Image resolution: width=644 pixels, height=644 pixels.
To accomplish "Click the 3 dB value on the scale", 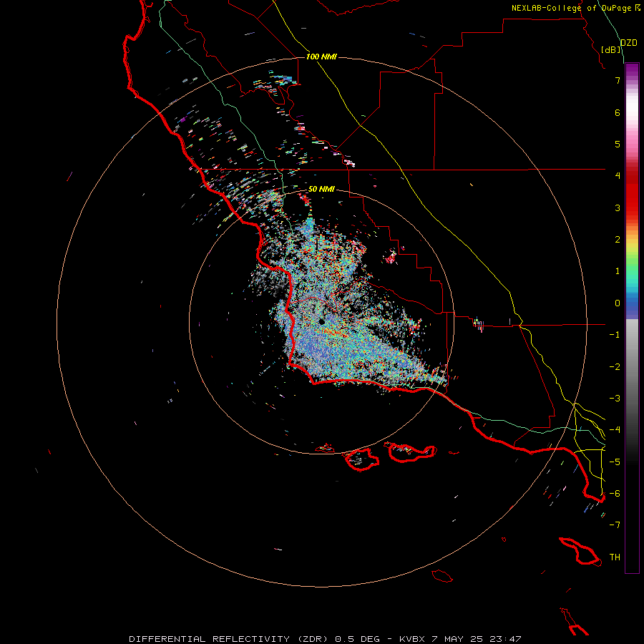I will tap(618, 208).
